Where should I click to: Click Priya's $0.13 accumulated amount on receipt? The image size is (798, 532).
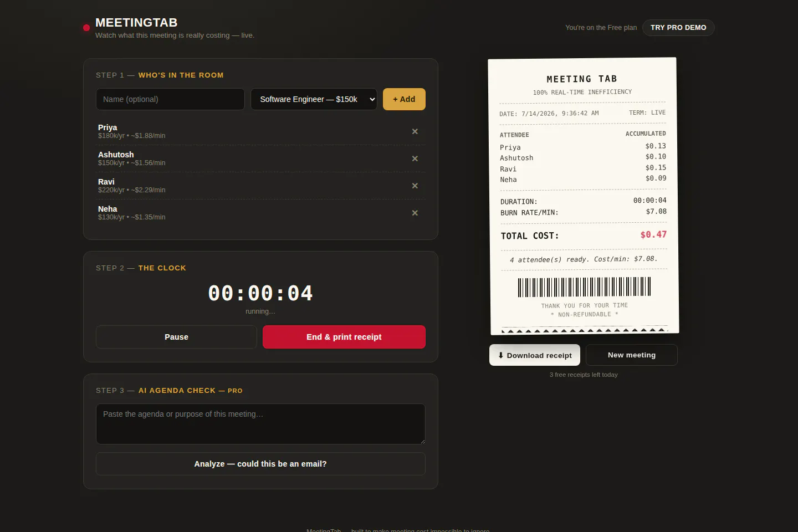tap(656, 146)
